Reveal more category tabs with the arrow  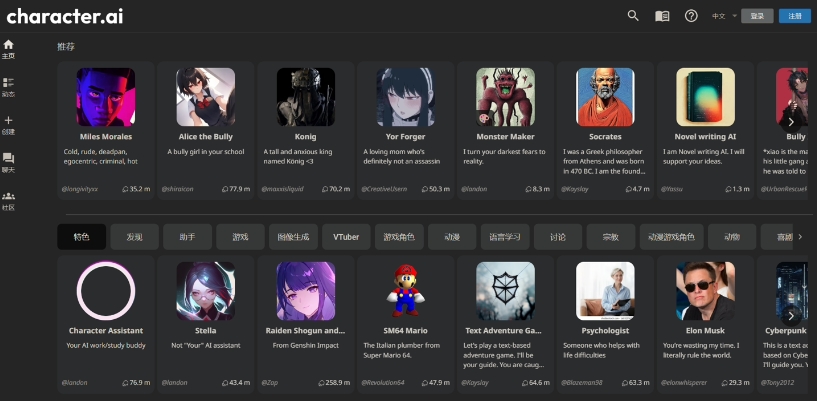(x=800, y=237)
